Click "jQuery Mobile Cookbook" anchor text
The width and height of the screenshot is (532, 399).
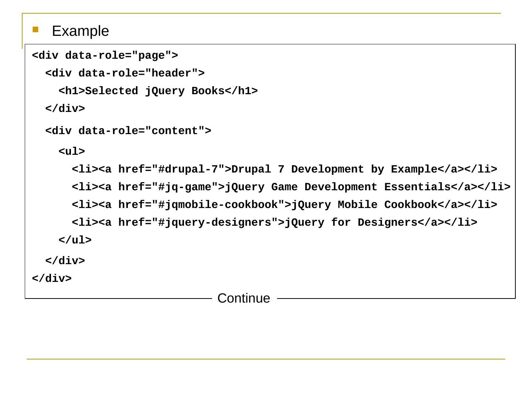pyautogui.click(x=364, y=205)
